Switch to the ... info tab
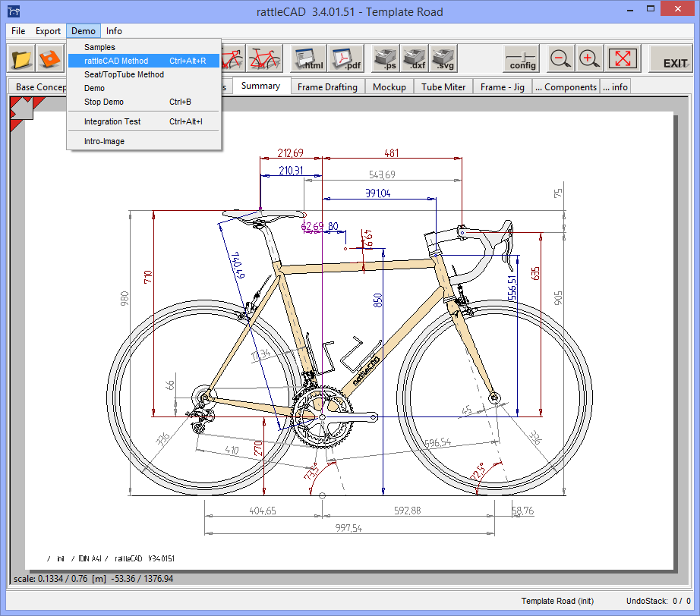This screenshot has height=616, width=700. 615,87
